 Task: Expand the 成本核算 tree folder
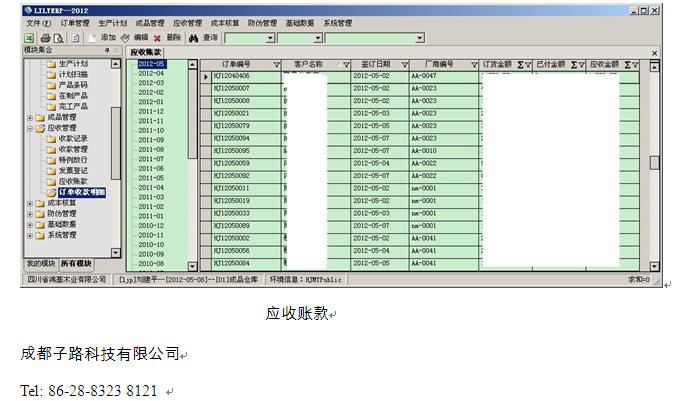click(x=27, y=202)
